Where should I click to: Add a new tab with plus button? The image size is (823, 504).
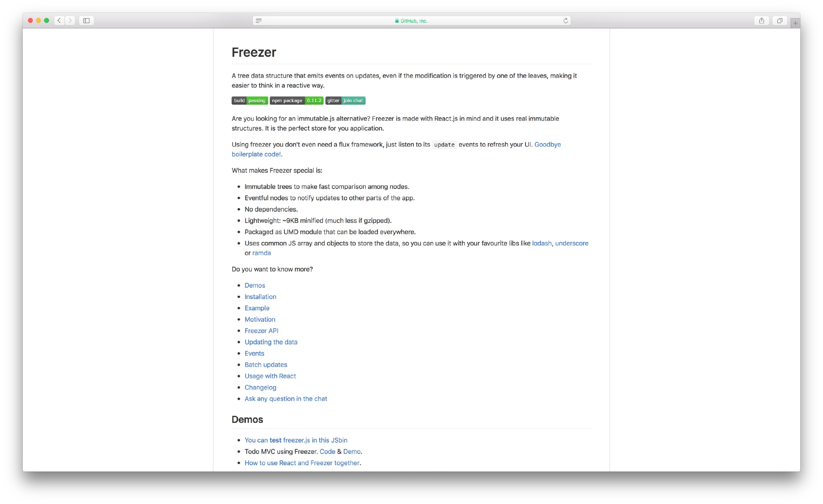(x=795, y=23)
